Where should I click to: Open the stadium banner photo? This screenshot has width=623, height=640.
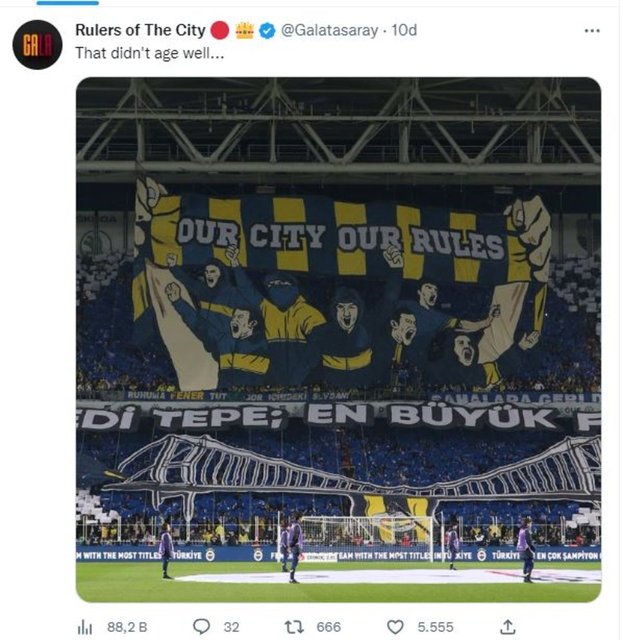point(338,340)
